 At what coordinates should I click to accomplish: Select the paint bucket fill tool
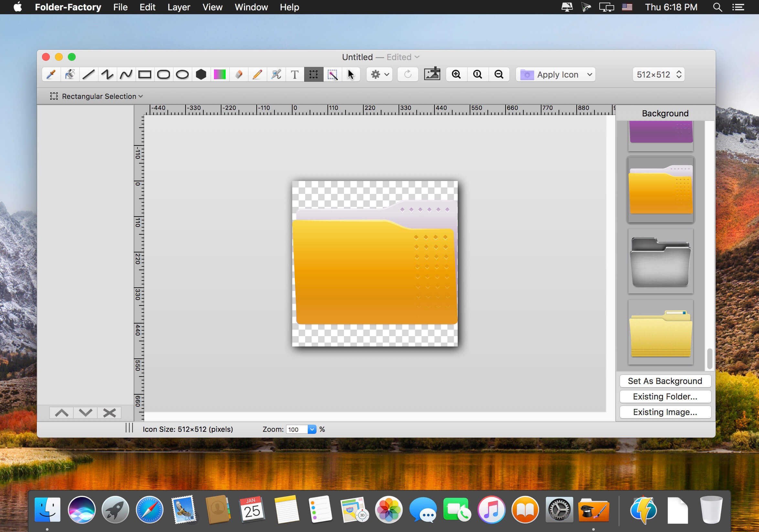pyautogui.click(x=70, y=75)
